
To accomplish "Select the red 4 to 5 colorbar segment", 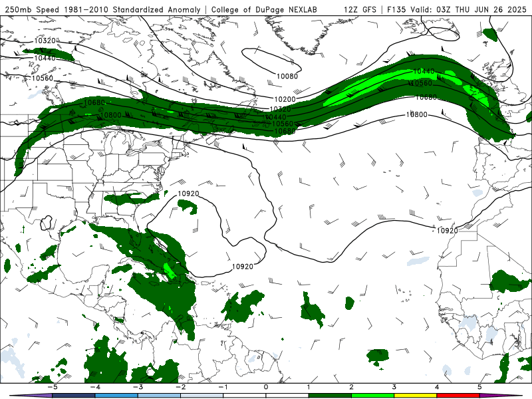I will 458,396.
